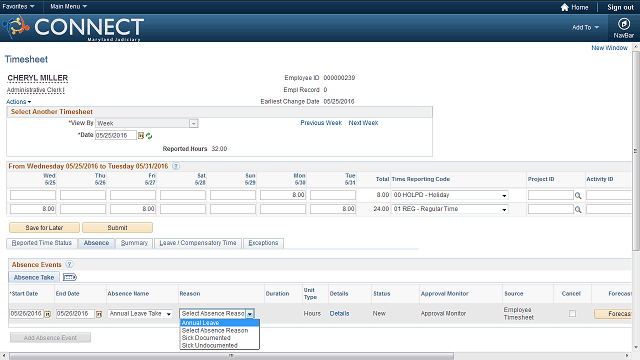Click the Save for Later button

[44, 227]
